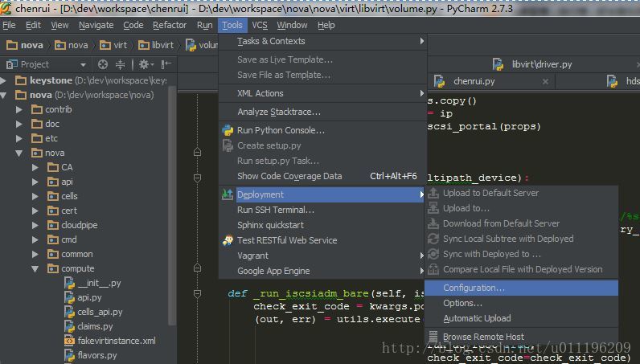Expand the doc folder
The width and height of the screenshot is (640, 364).
pyautogui.click(x=18, y=124)
